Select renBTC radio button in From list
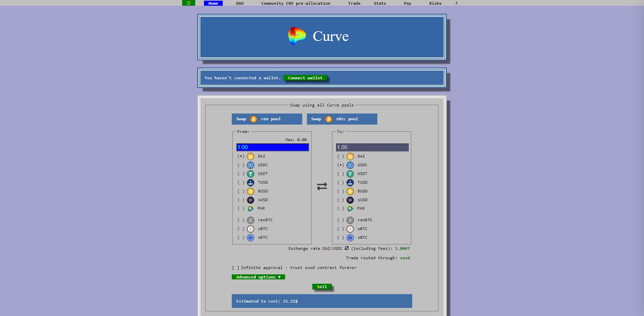This screenshot has height=316, width=644. pyautogui.click(x=241, y=220)
